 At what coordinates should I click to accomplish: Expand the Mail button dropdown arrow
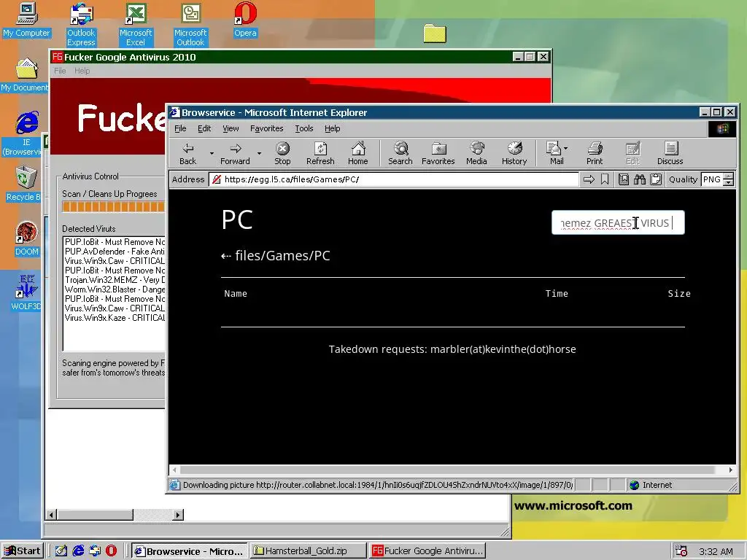coord(565,149)
